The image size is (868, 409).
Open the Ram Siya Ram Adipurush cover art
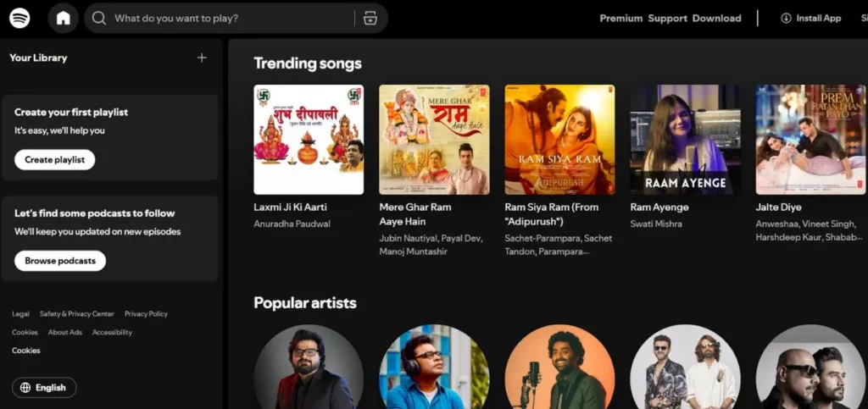(x=559, y=139)
